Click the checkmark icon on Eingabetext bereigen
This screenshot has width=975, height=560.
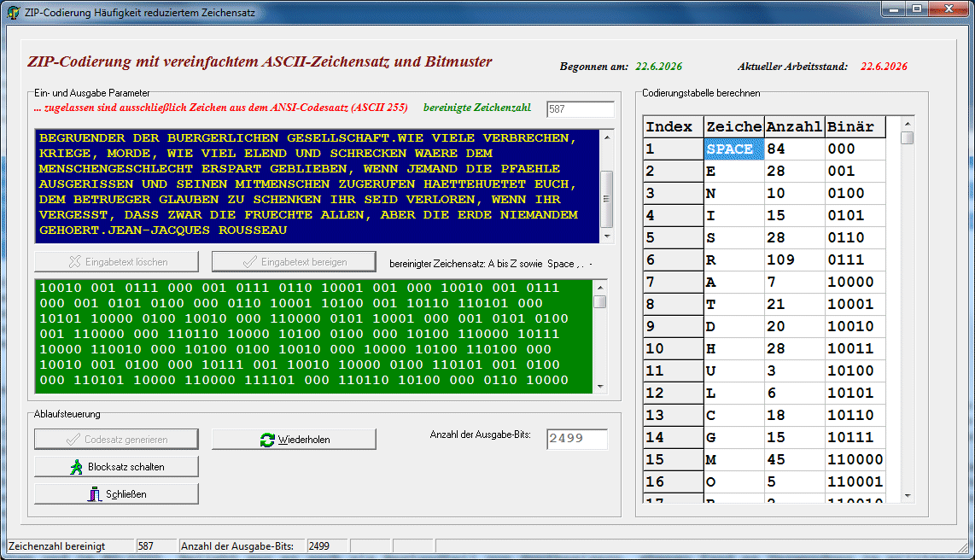click(x=250, y=262)
